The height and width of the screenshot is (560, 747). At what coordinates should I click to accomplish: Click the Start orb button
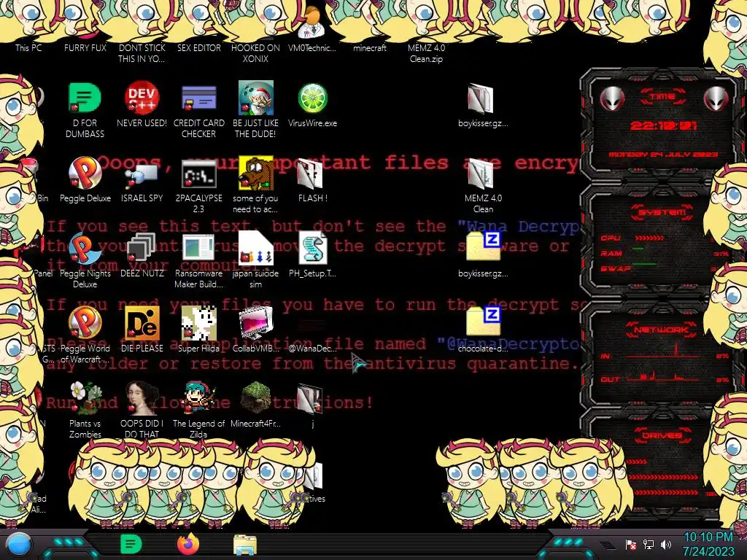pos(20,545)
